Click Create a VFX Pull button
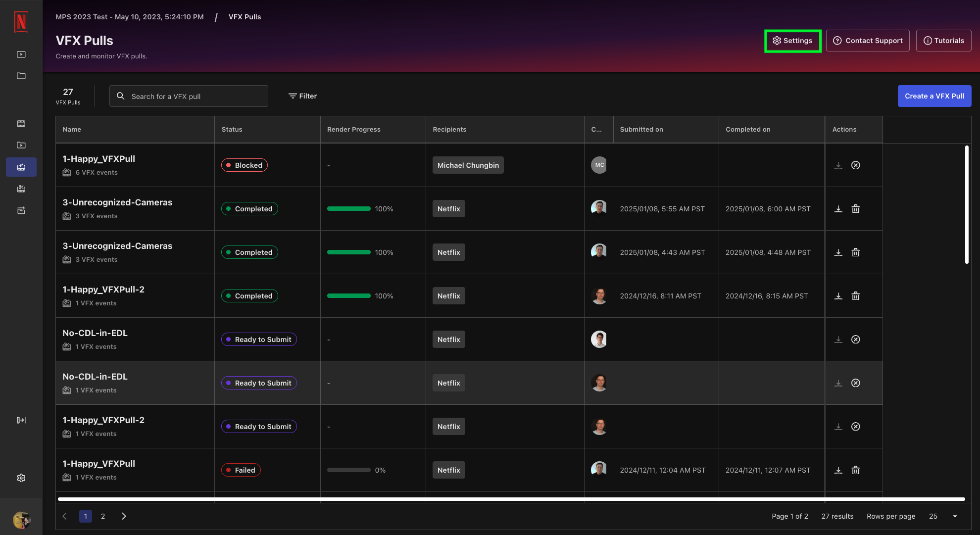This screenshot has height=535, width=980. (934, 96)
